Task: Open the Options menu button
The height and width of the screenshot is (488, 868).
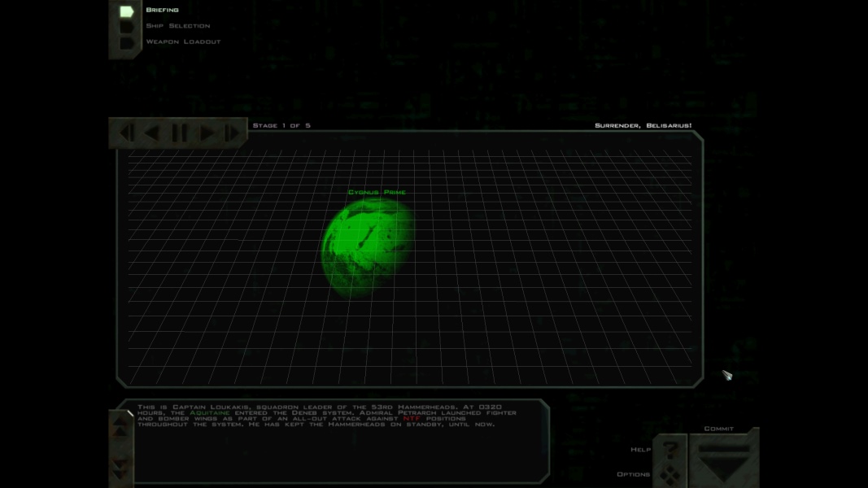Action: click(670, 475)
